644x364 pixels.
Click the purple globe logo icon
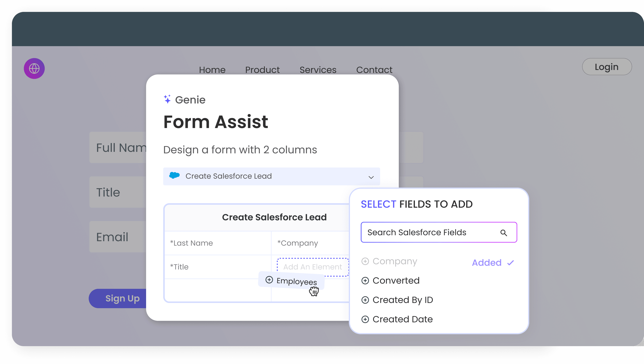pyautogui.click(x=34, y=68)
